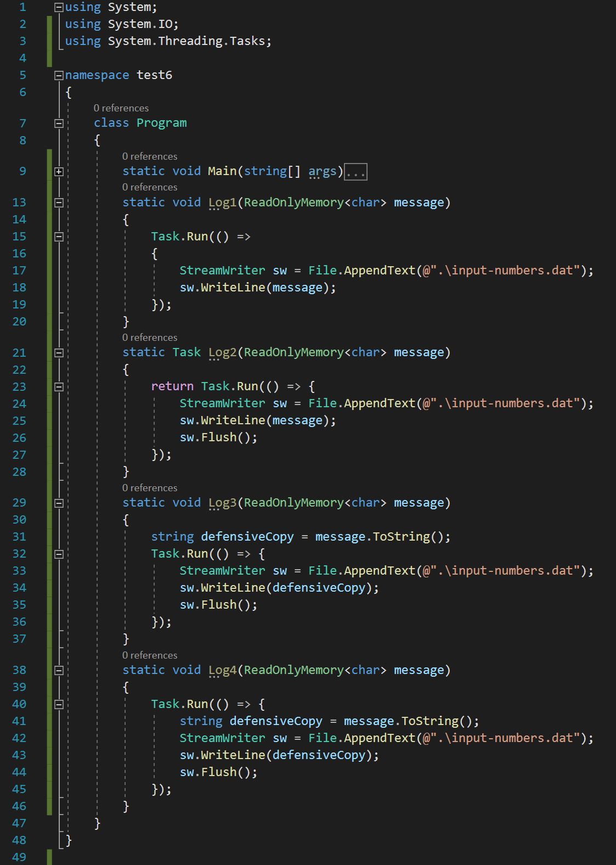Open the 0 references link above class Program
Viewport: 616px width, 865px height.
(x=121, y=108)
